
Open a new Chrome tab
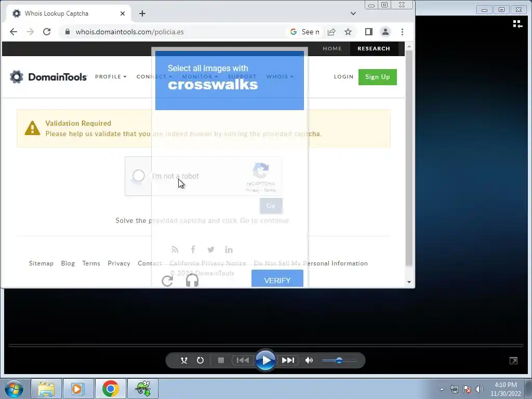click(142, 14)
